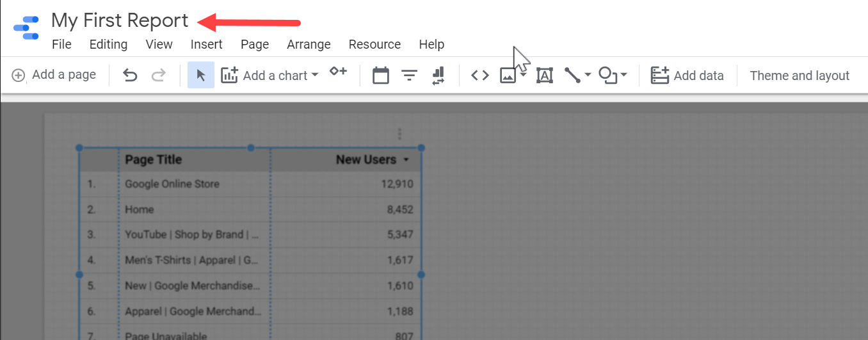Click the My First Report title
The image size is (868, 340).
pos(120,20)
